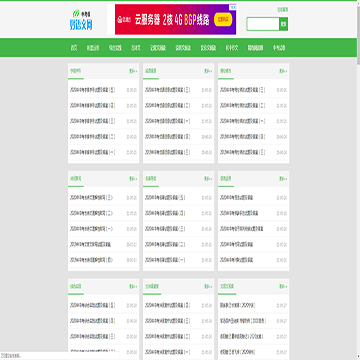This screenshot has height=360, width=360.
Task: Open the "more" link of the top-middle panel
Action: coord(208,71)
